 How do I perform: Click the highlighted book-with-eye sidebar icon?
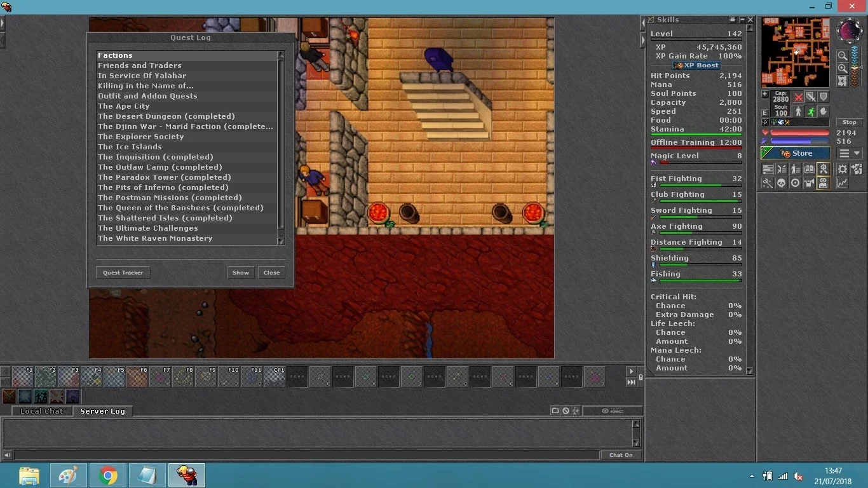click(824, 184)
